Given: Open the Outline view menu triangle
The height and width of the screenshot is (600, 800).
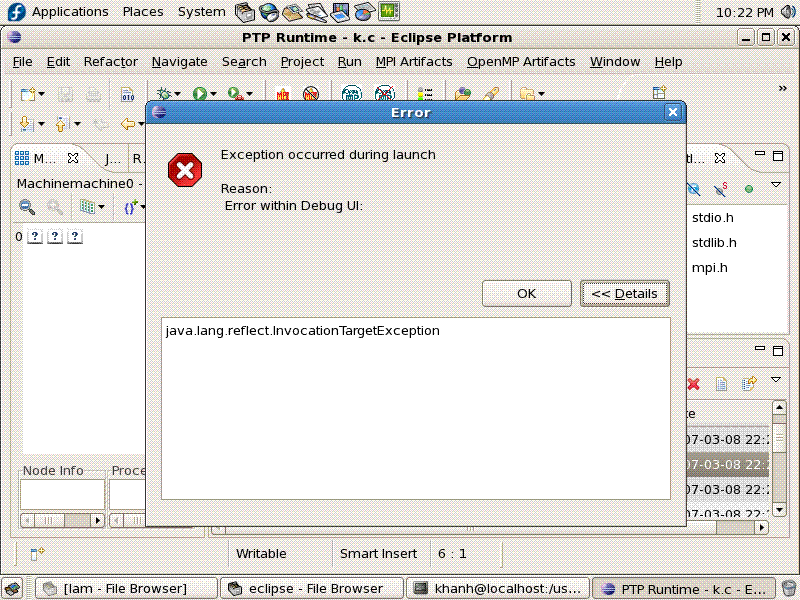Looking at the screenshot, I should click(x=776, y=185).
